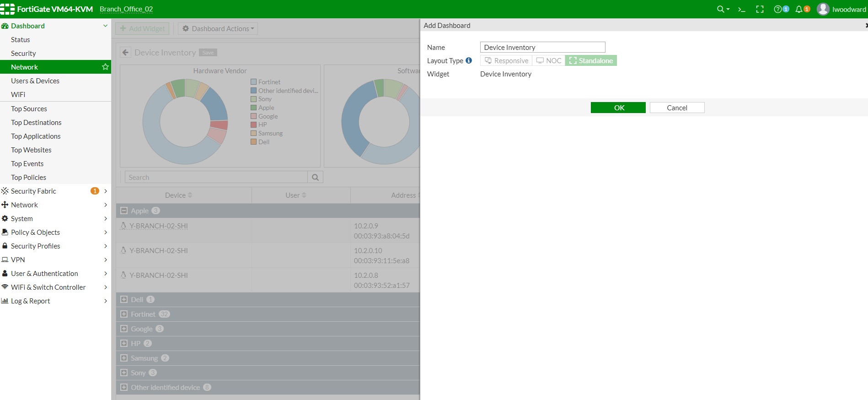Image resolution: width=868 pixels, height=400 pixels.
Task: Click the FortiGate logo
Action: [7, 9]
